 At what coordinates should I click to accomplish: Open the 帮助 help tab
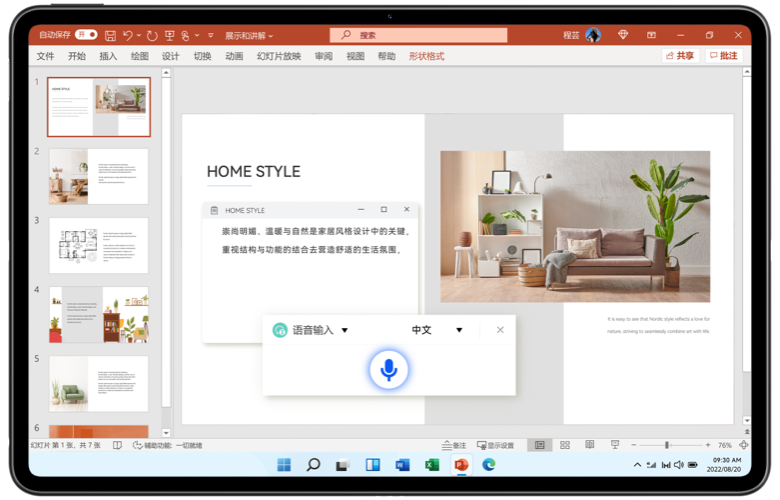(387, 56)
